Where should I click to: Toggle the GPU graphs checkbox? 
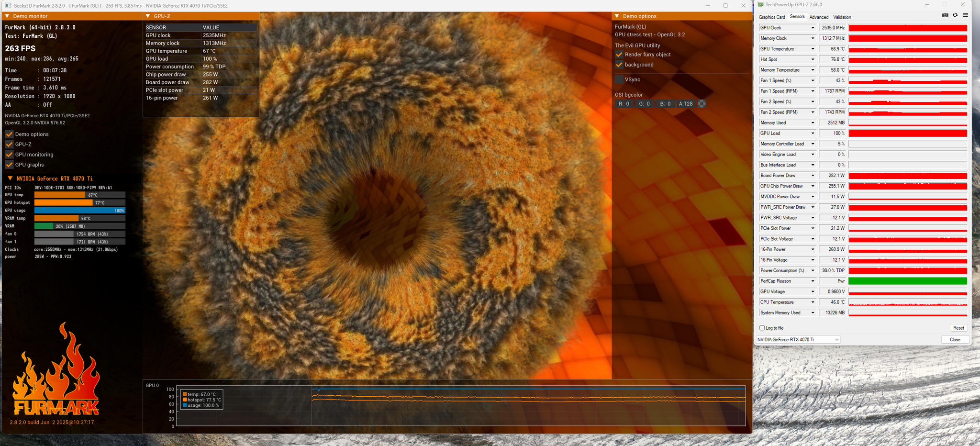[9, 165]
